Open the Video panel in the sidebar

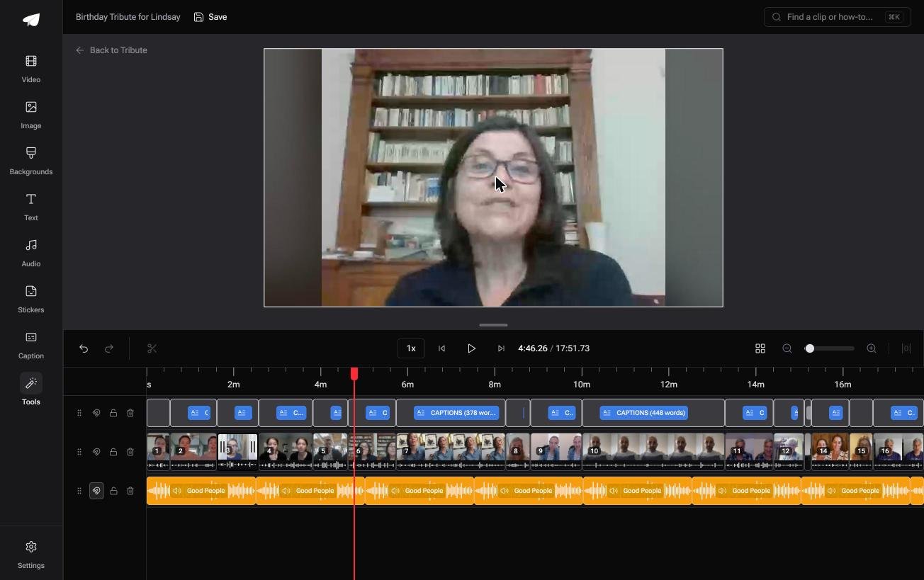pos(31,69)
